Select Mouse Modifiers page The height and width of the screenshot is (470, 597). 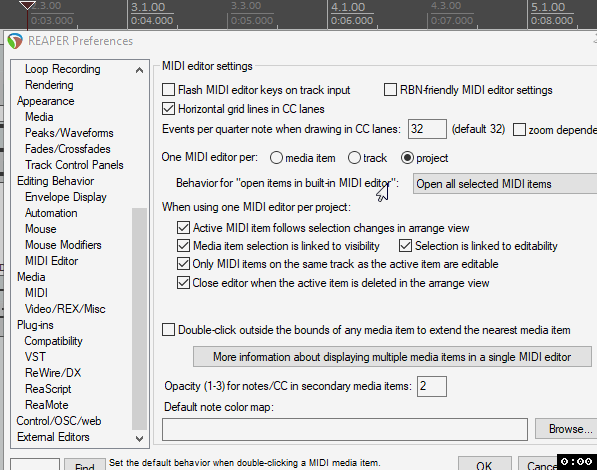[x=63, y=245]
